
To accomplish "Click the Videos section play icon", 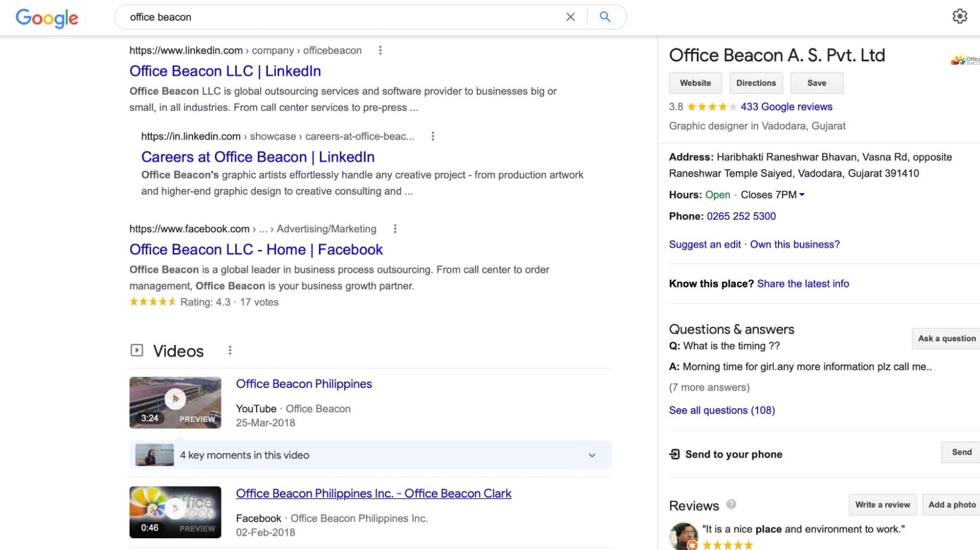I will tap(137, 350).
